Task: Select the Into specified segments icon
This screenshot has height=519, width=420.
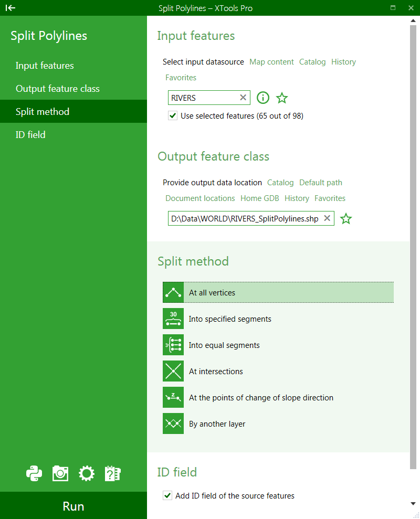Action: click(x=173, y=319)
